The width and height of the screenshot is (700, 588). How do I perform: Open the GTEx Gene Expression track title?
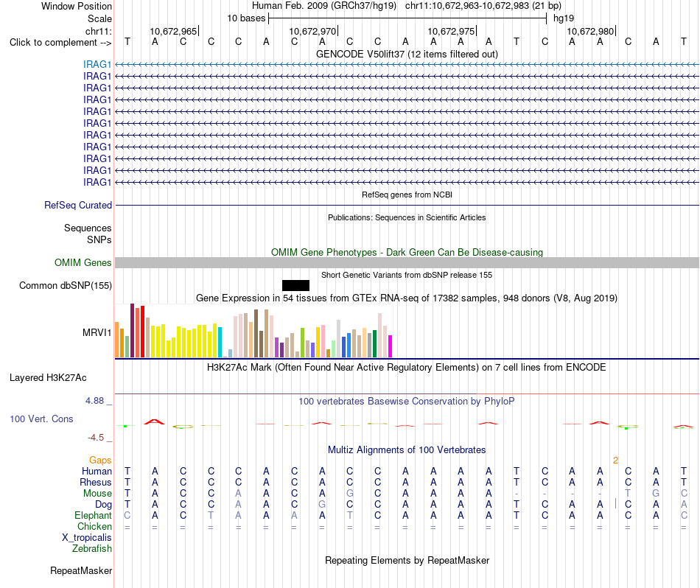(x=407, y=298)
